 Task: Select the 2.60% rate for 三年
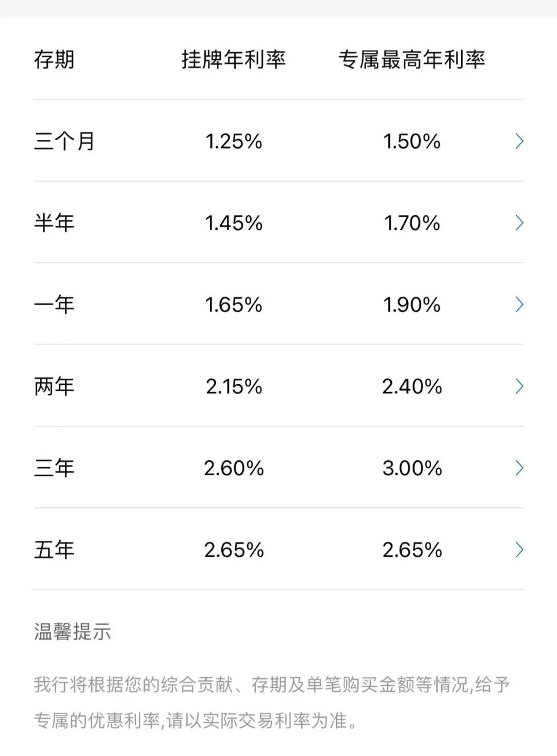click(235, 468)
